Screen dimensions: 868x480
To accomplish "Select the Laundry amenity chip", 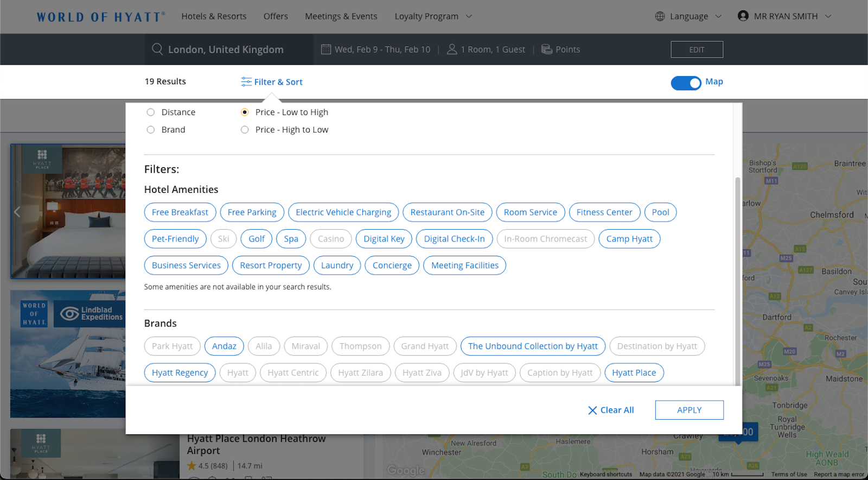I will pyautogui.click(x=337, y=266).
